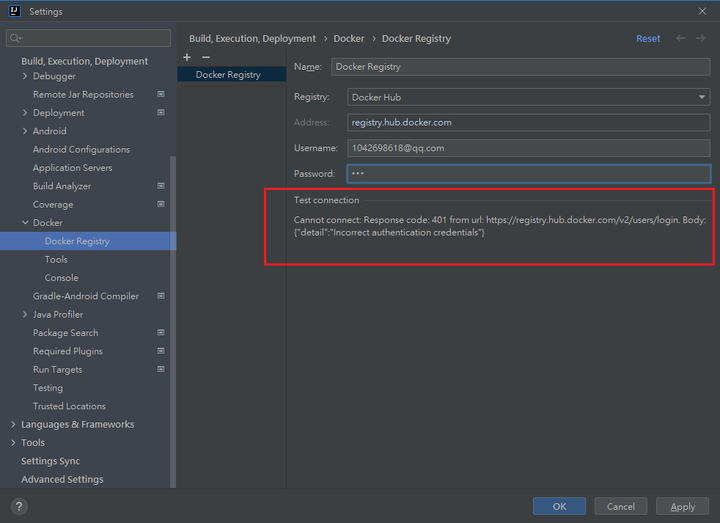This screenshot has width=720, height=523.
Task: Open Android Configurations settings
Action: (x=81, y=150)
